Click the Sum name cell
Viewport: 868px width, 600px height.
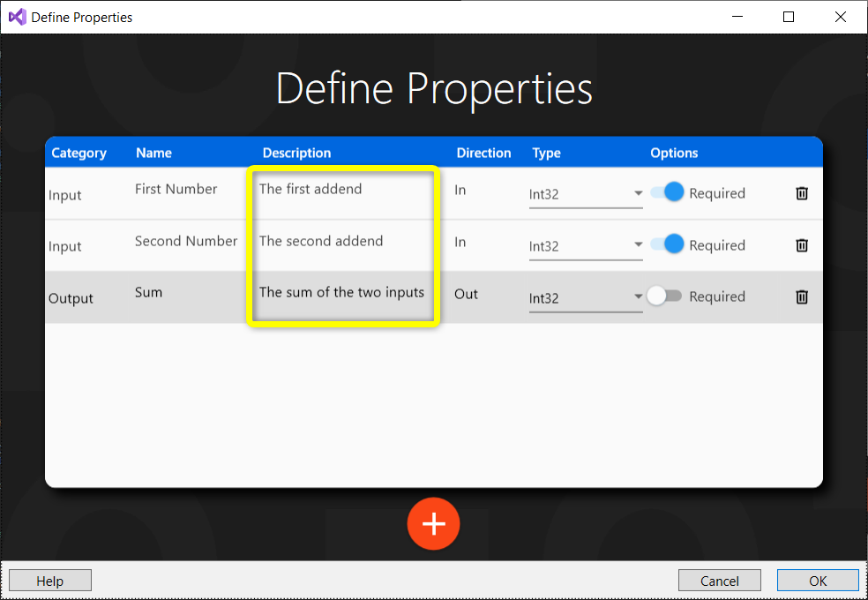click(x=148, y=291)
